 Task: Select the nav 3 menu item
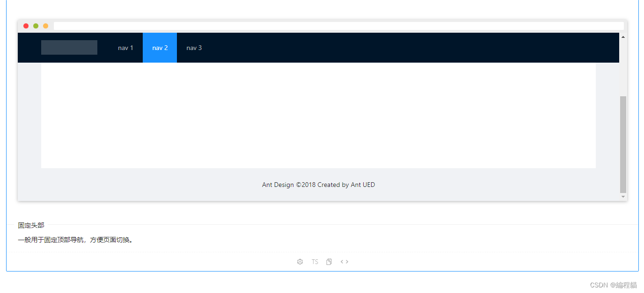coord(194,48)
